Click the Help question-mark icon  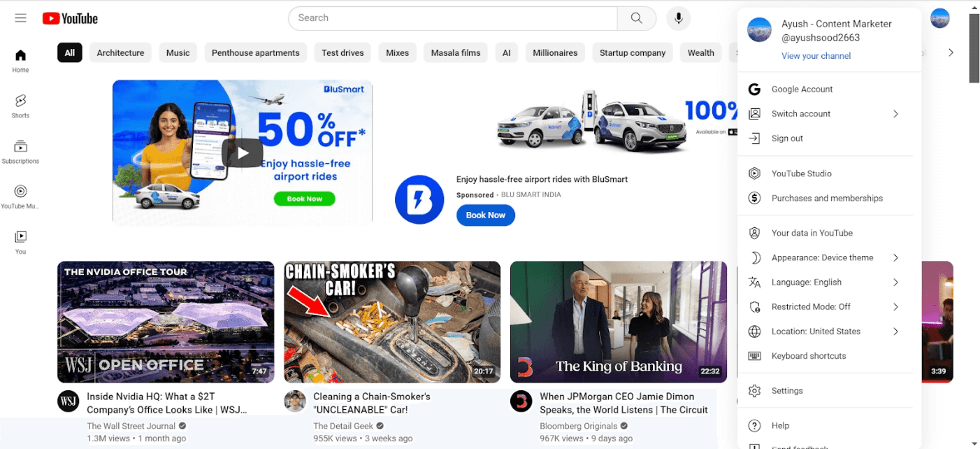pos(754,426)
